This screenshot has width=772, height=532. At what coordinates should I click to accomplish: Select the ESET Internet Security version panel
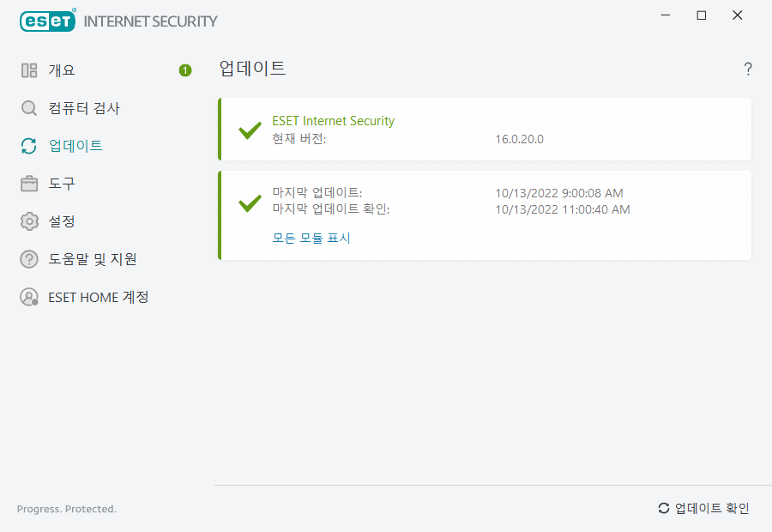point(485,130)
